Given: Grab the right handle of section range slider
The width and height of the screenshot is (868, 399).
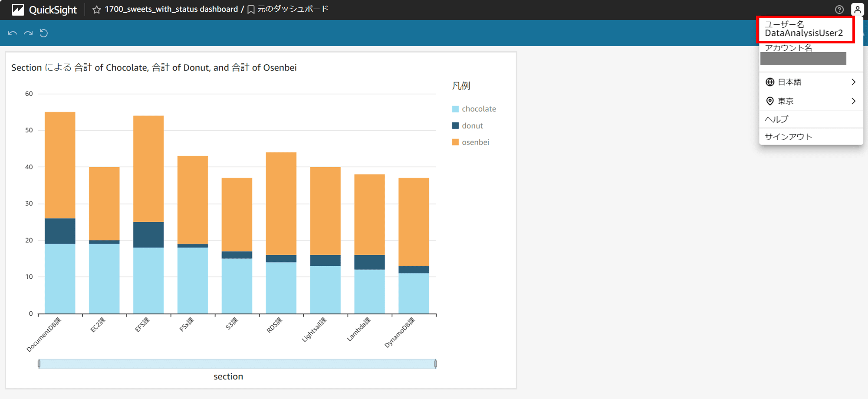Looking at the screenshot, I should [436, 364].
